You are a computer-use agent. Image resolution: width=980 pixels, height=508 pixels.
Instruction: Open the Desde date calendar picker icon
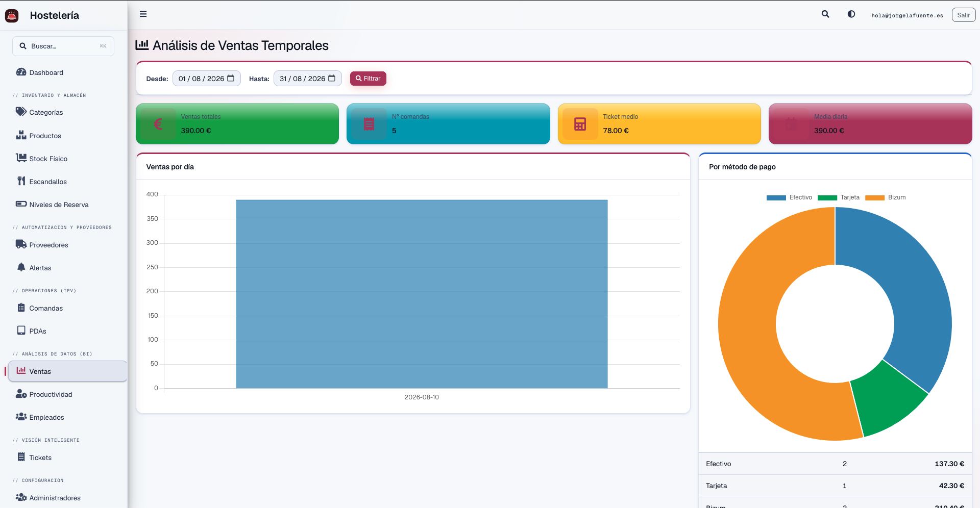[231, 78]
